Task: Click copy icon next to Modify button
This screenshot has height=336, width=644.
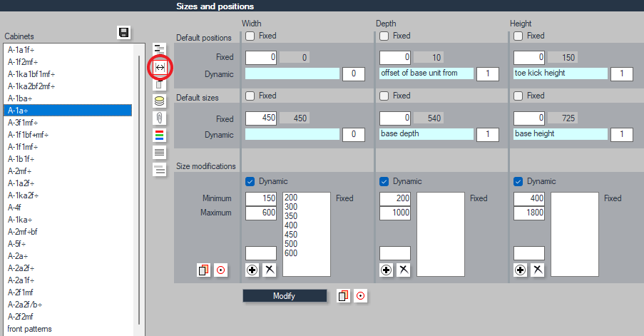Action: [x=343, y=296]
